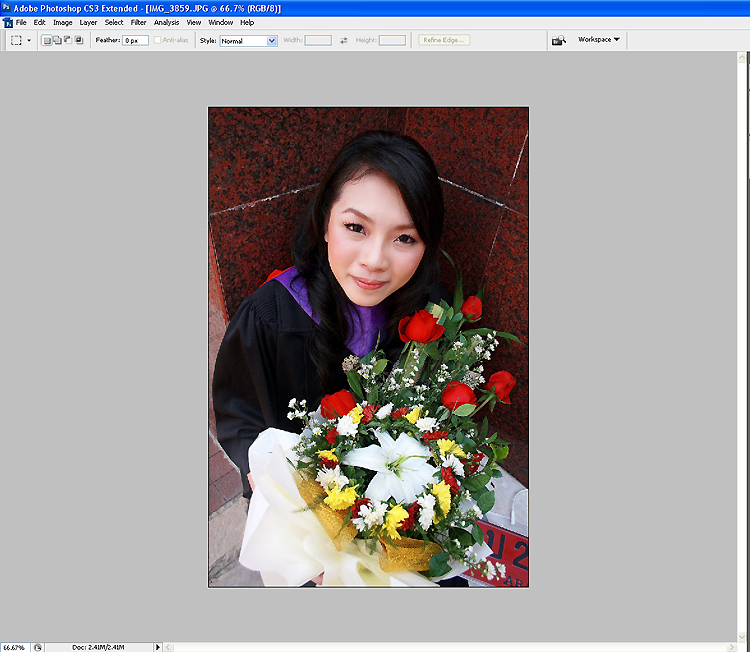Open the View menu
The image size is (750, 652).
point(193,22)
